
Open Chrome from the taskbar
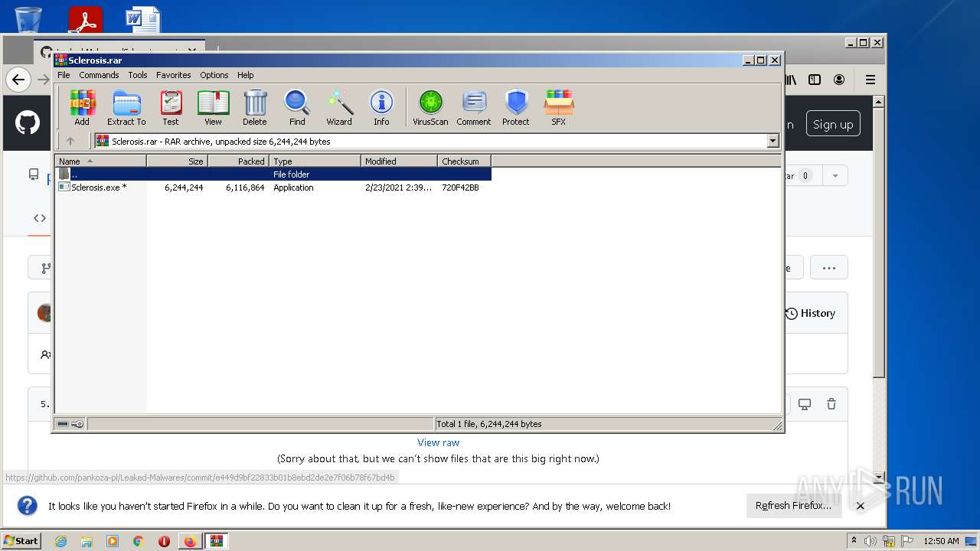(139, 541)
